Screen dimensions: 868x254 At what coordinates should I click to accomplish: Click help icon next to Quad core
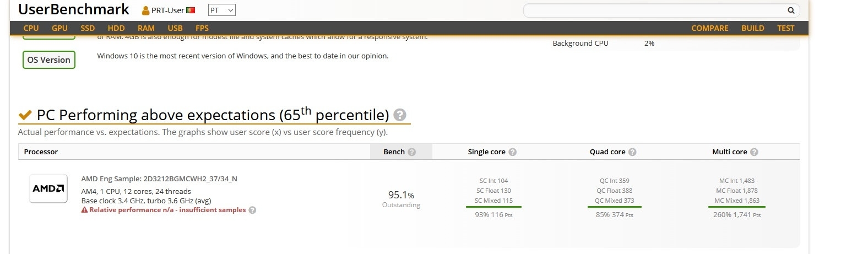(x=633, y=152)
